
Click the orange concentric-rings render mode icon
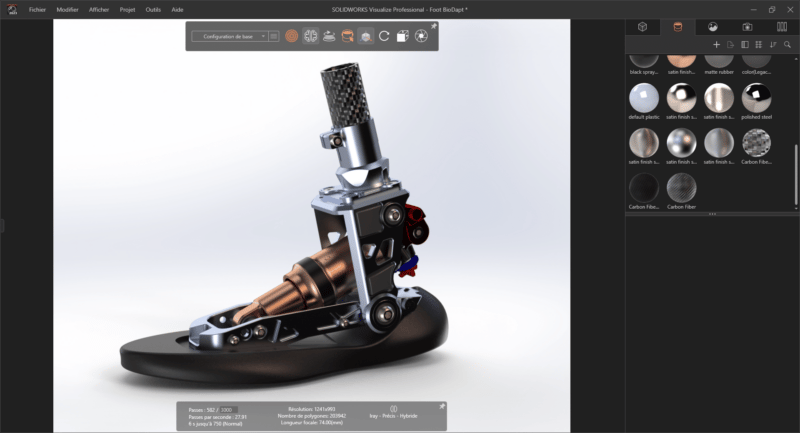pos(291,36)
